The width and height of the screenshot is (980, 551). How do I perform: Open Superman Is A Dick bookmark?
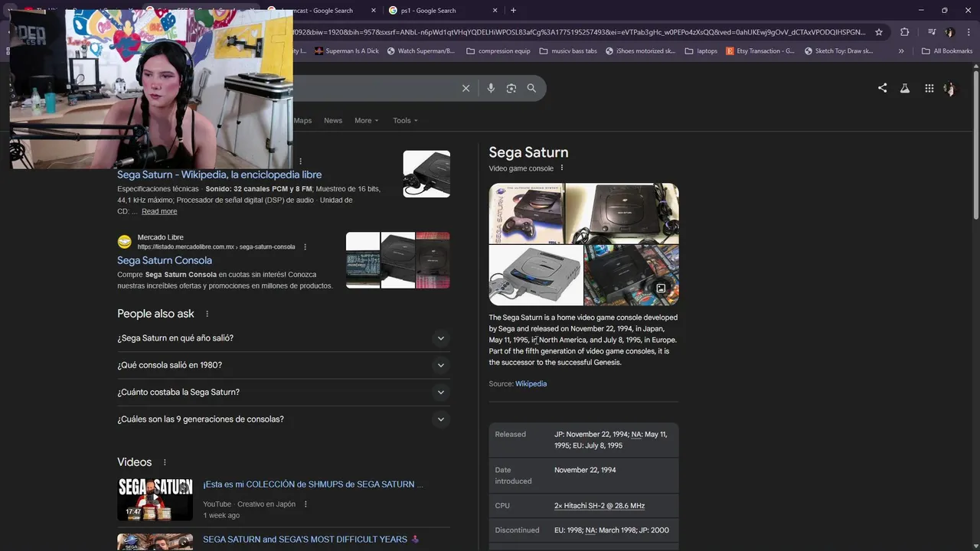point(346,51)
